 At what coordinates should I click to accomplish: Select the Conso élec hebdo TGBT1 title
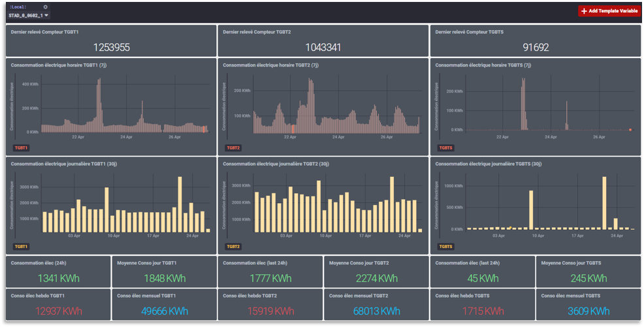click(37, 296)
